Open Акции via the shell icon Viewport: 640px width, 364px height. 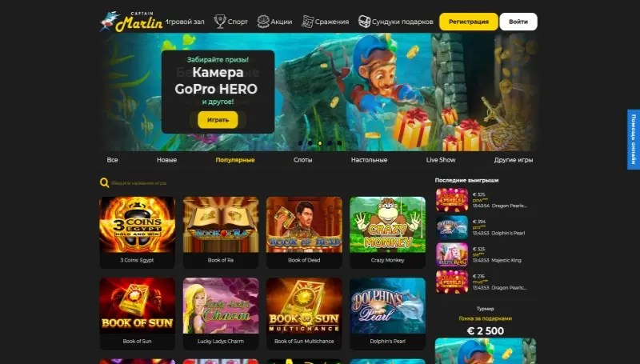263,22
